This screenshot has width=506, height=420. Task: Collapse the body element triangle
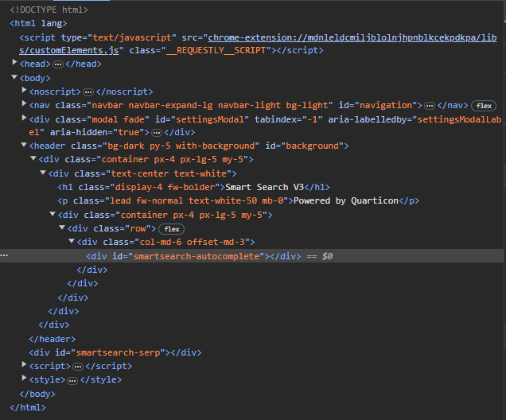14,77
